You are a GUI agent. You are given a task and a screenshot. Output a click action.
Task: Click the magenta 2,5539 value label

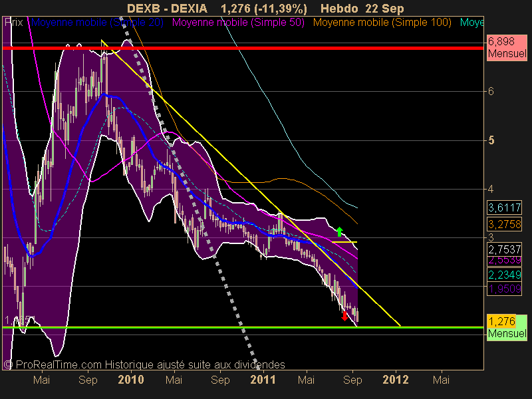point(504,261)
